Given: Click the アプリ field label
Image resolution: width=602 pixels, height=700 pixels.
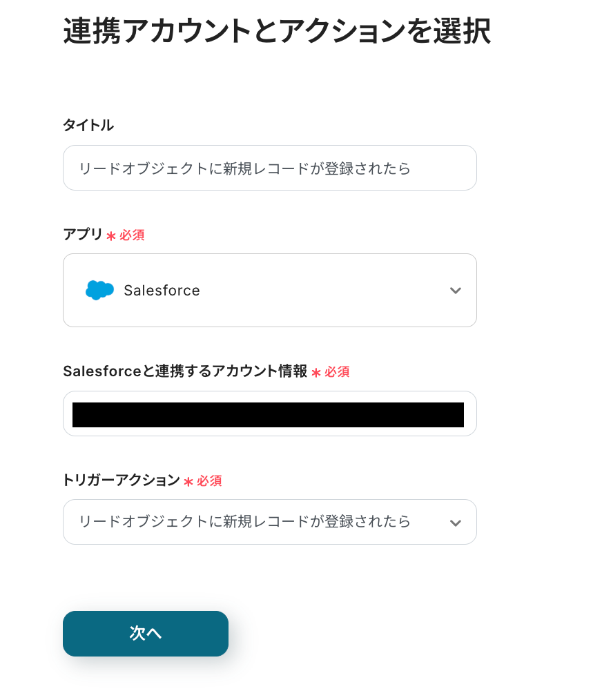Looking at the screenshot, I should pyautogui.click(x=82, y=234).
